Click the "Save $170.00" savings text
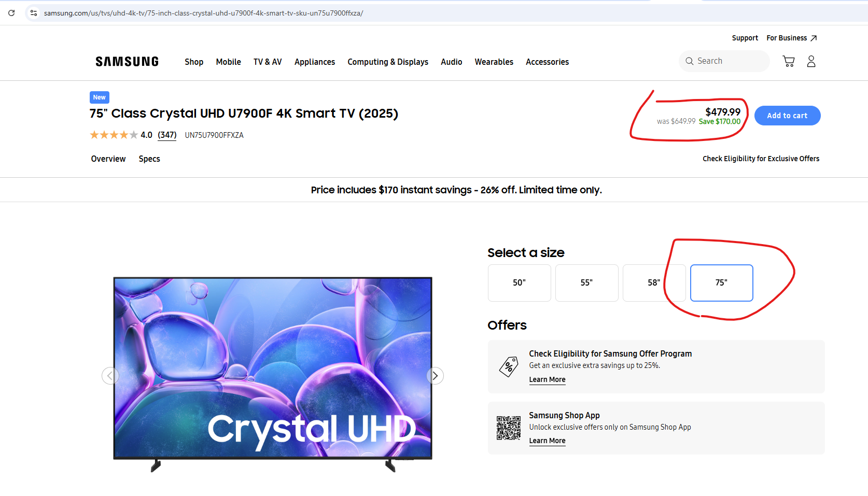 (720, 122)
